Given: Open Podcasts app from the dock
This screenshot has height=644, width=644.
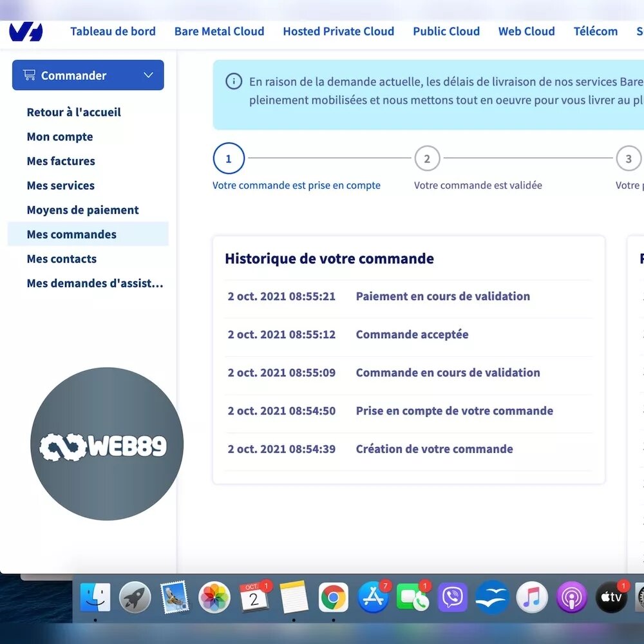Looking at the screenshot, I should [x=571, y=598].
